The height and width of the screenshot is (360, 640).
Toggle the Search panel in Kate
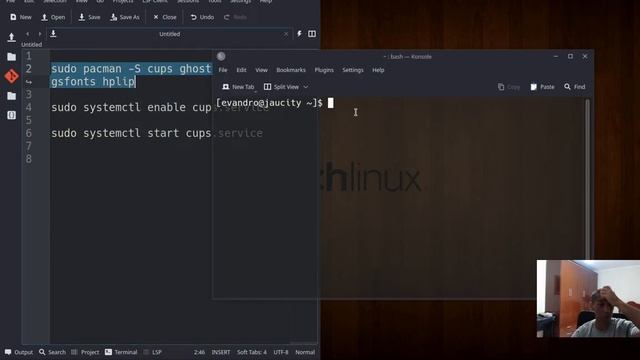pos(52,352)
